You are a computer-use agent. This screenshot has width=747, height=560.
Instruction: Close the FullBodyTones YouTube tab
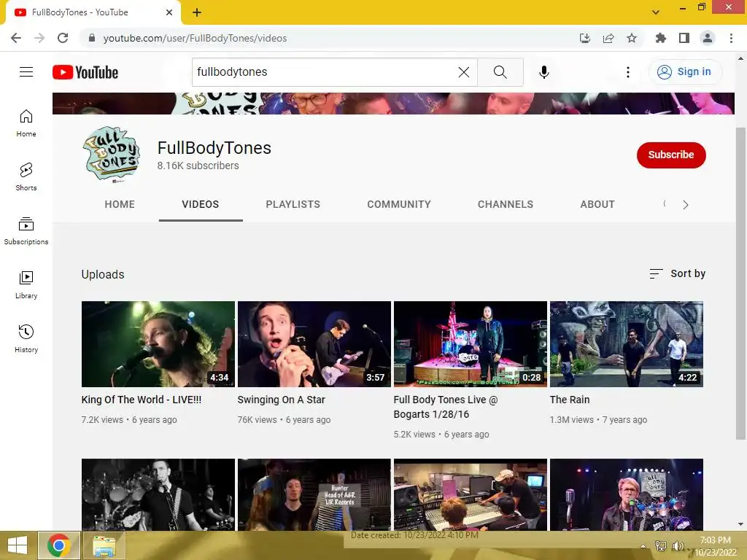pos(169,12)
